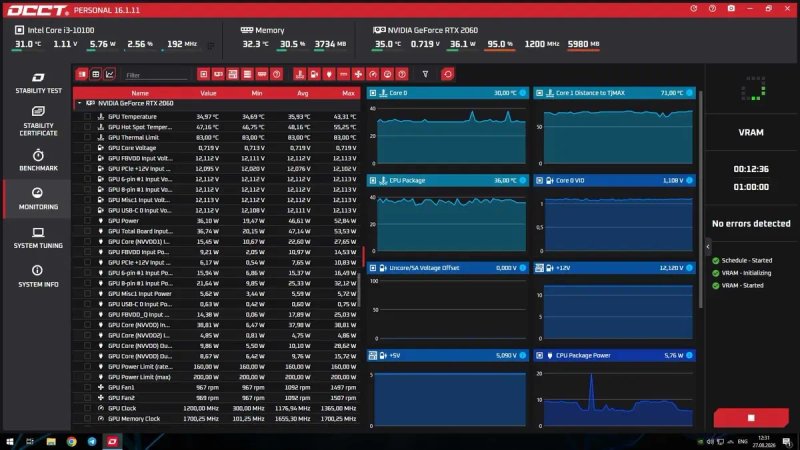Open Stability Certificate section
The image size is (800, 450).
(38, 121)
